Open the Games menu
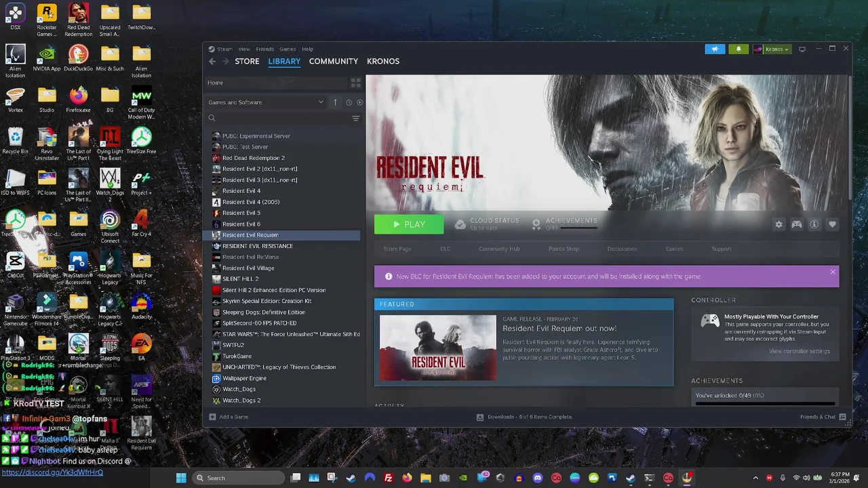The width and height of the screenshot is (868, 488). [288, 49]
